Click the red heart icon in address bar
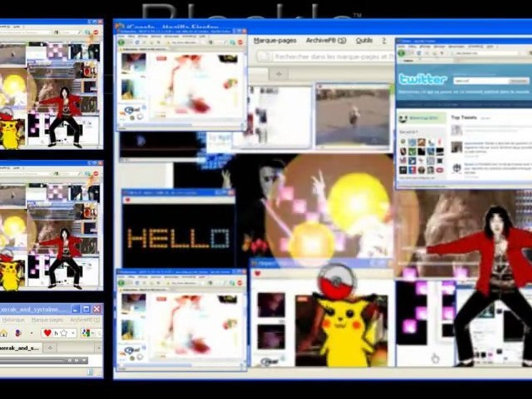This screenshot has width=532, height=399. (x=48, y=333)
